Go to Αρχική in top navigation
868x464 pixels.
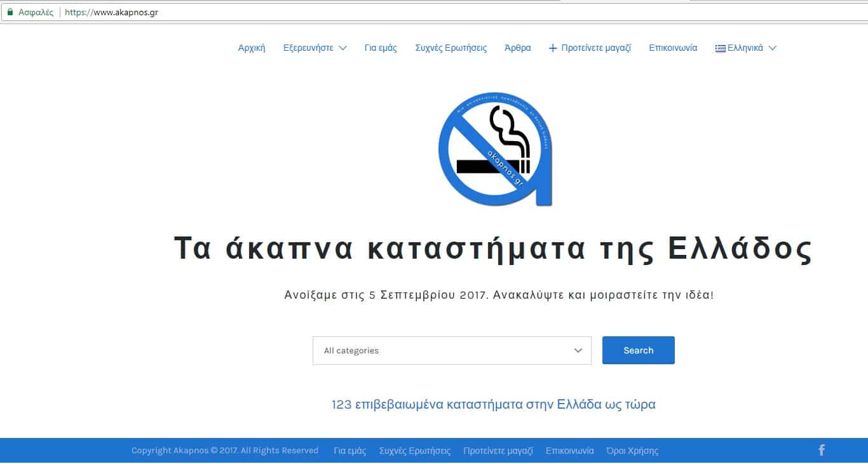(x=252, y=48)
